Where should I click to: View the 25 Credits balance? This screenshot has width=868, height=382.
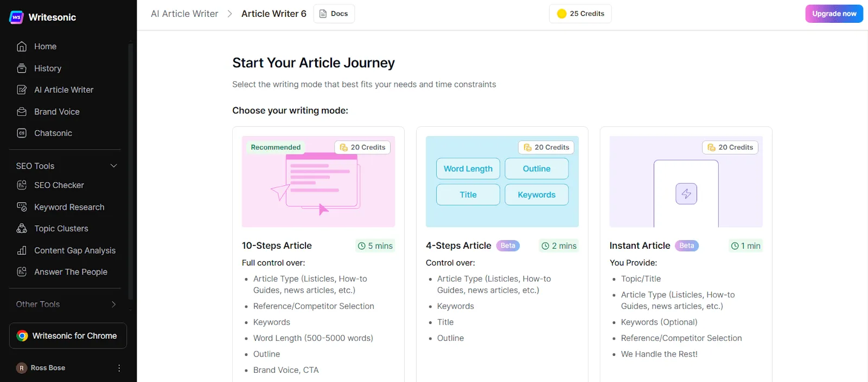tap(580, 14)
